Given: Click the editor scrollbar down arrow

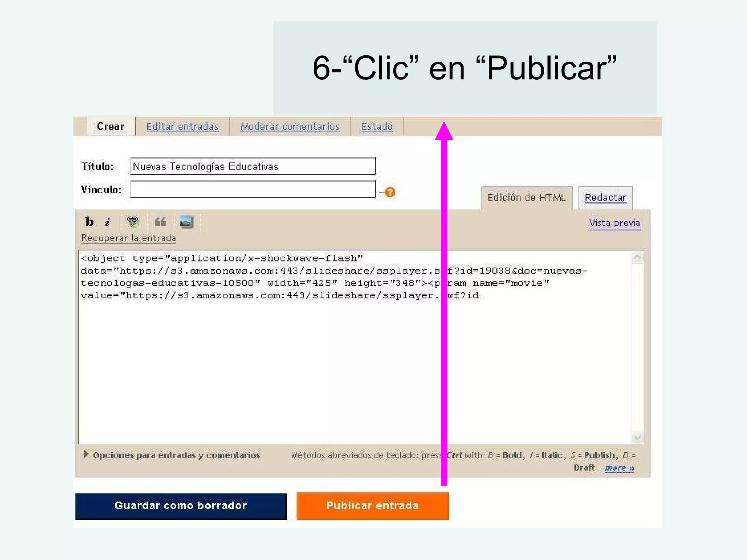Looking at the screenshot, I should click(x=637, y=437).
